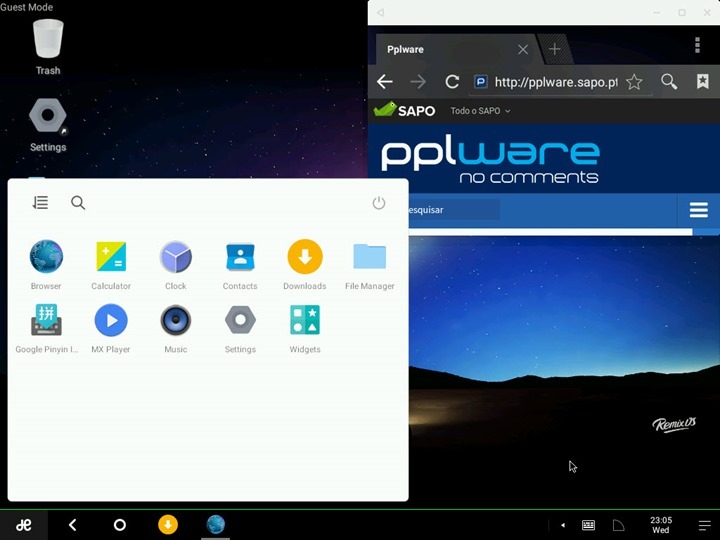Expand the system tray arrow

562,525
